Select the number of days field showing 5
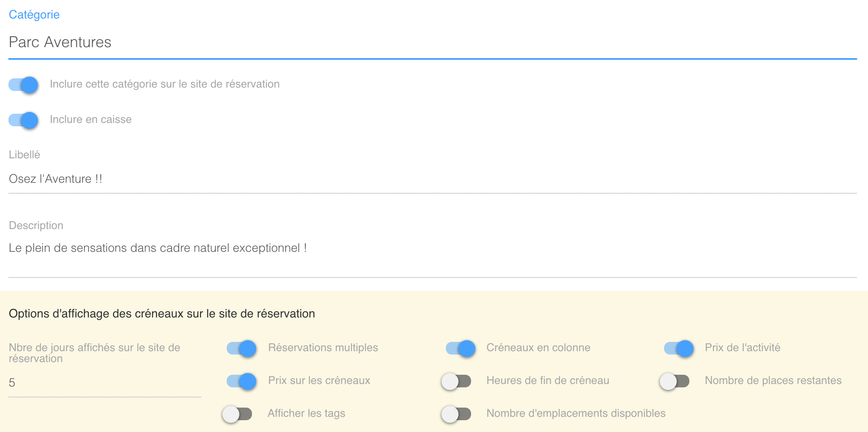The width and height of the screenshot is (868, 432). tap(104, 383)
